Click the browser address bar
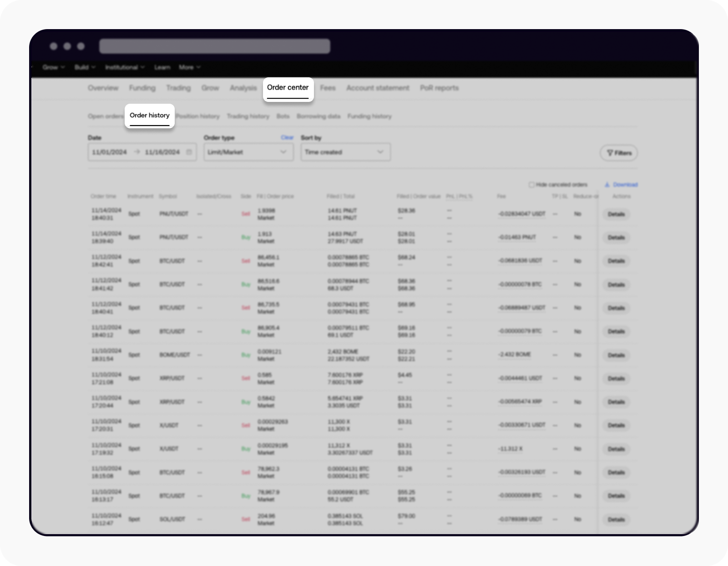Viewport: 728px width, 566px height. [x=215, y=46]
